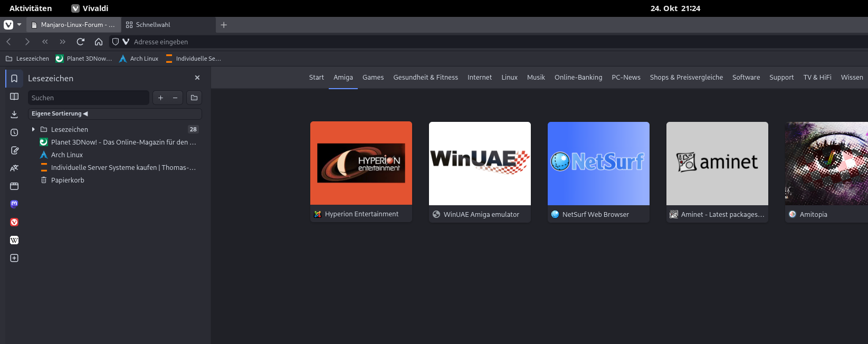Add a new web panel
This screenshot has height=344, width=868.
(14, 258)
